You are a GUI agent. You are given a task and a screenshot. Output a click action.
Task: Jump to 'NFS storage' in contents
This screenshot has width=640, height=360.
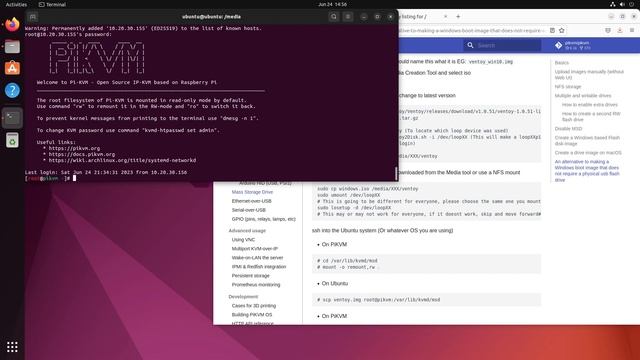pos(567,87)
